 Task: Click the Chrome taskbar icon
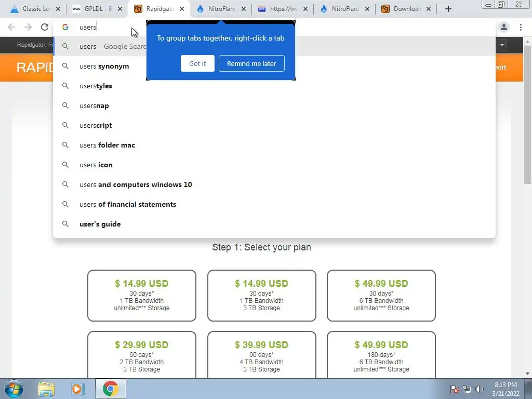(x=111, y=389)
